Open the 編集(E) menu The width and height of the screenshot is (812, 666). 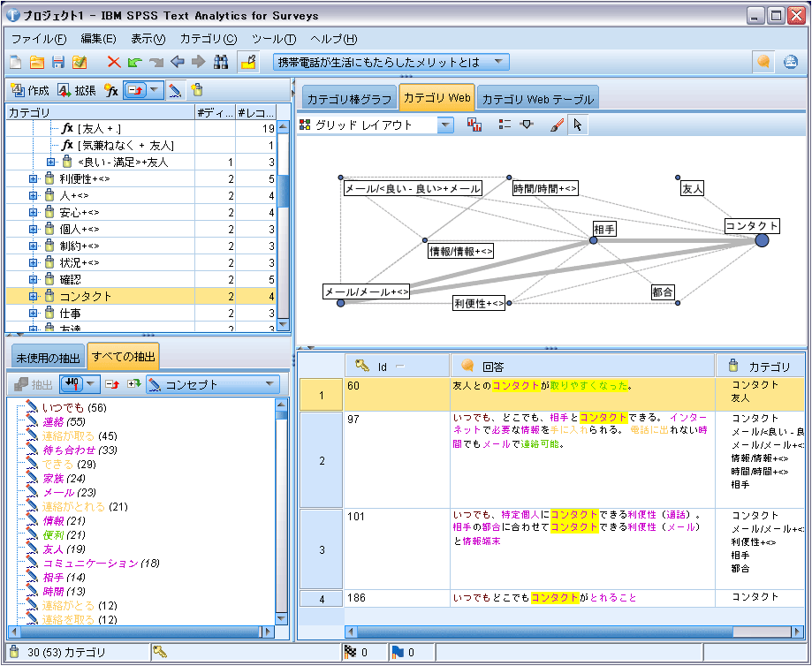(98, 39)
